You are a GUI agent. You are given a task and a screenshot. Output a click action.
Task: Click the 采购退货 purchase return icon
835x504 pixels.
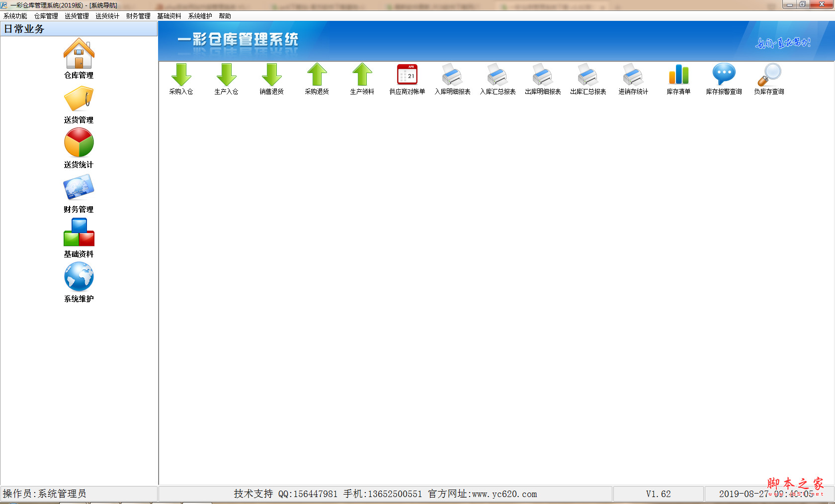(317, 75)
